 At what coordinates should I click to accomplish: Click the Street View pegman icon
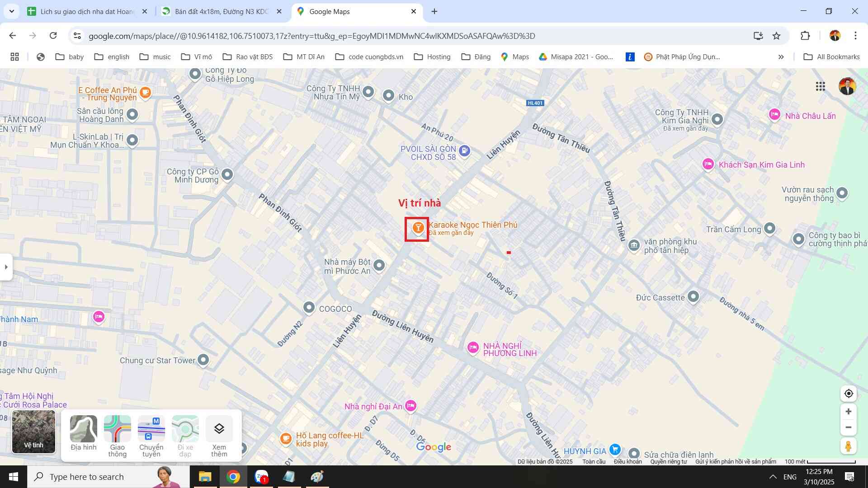(849, 446)
